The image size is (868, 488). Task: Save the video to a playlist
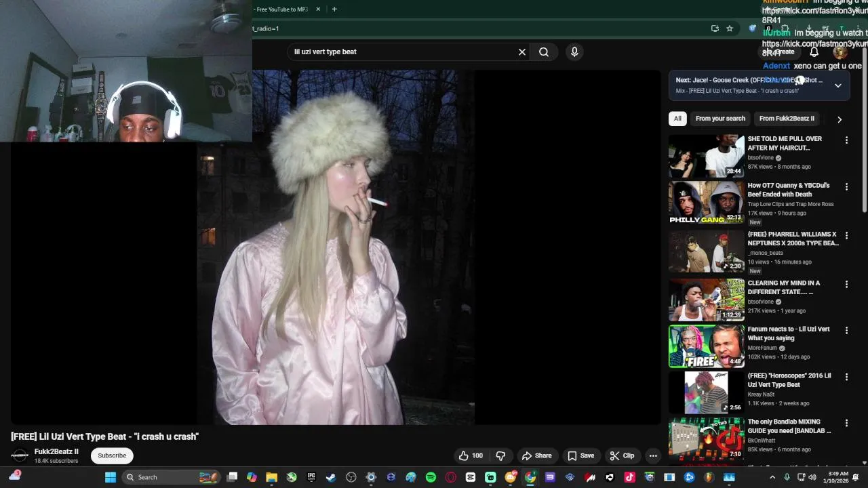pyautogui.click(x=580, y=456)
